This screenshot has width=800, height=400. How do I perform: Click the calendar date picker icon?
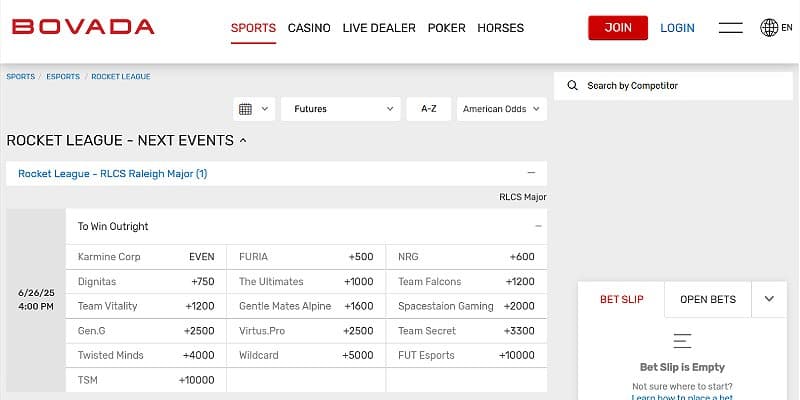pos(245,109)
